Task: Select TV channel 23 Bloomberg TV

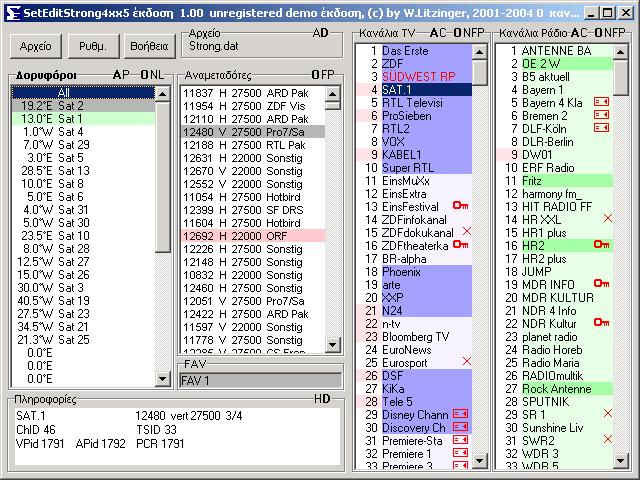Action: (x=414, y=337)
